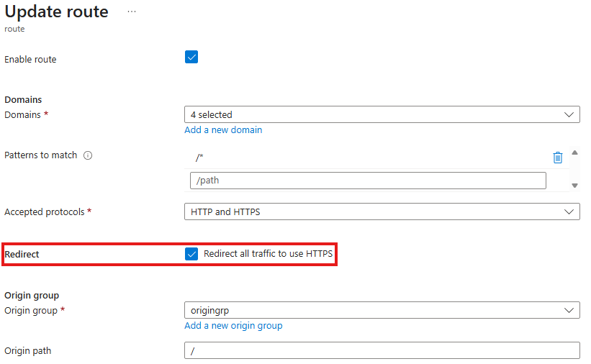Open the ellipsis menu beside Update route
This screenshot has width=591, height=364.
[132, 12]
